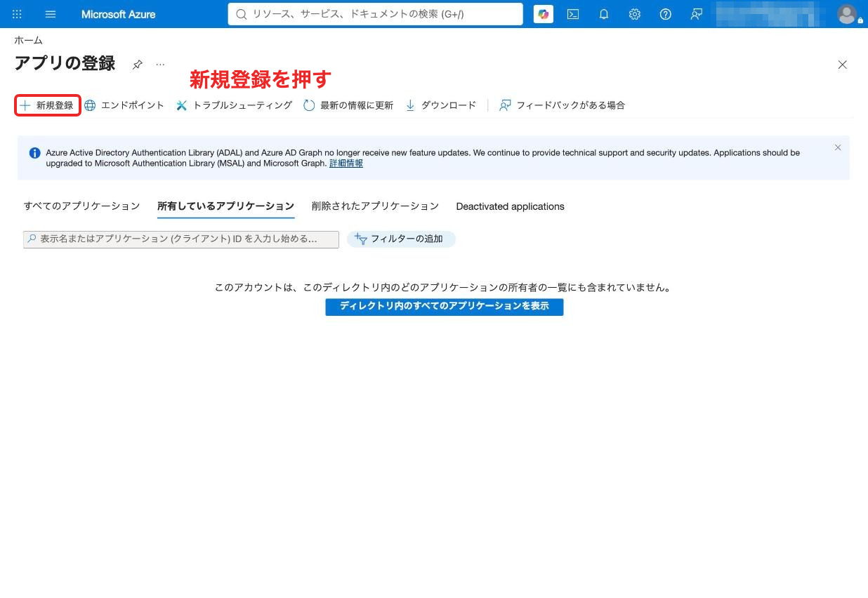Click the Microsoft Azure logo text
The height and width of the screenshot is (598, 868).
(119, 14)
